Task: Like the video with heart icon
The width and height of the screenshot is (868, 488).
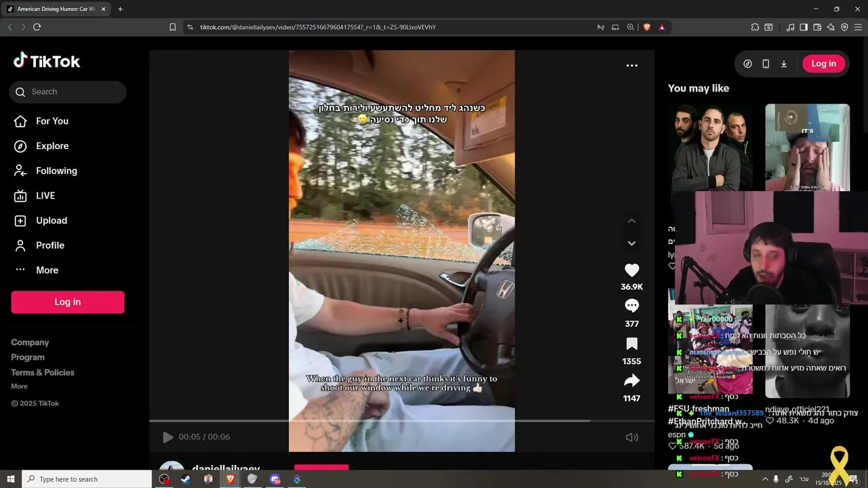Action: click(x=631, y=270)
